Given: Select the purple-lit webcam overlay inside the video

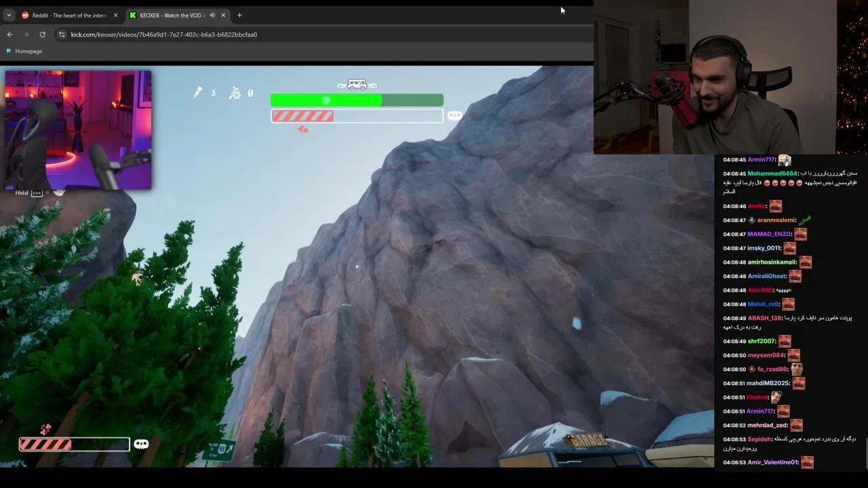Looking at the screenshot, I should [78, 129].
